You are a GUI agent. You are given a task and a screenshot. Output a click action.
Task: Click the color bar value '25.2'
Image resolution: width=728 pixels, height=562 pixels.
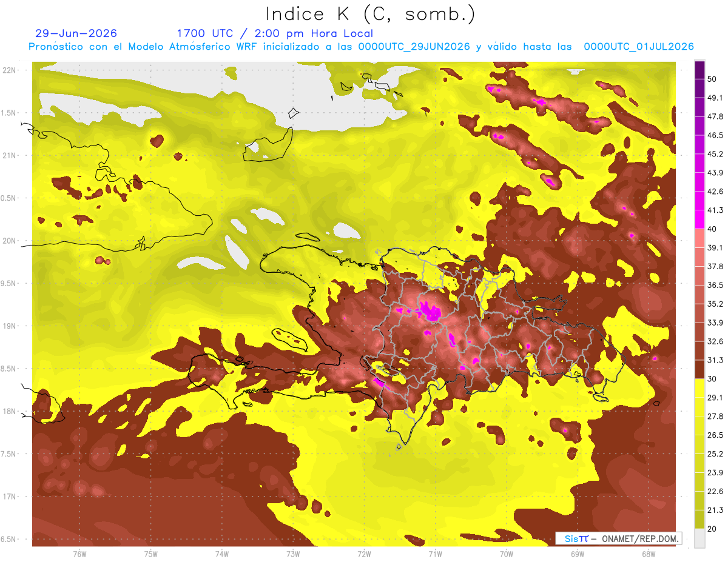click(715, 453)
